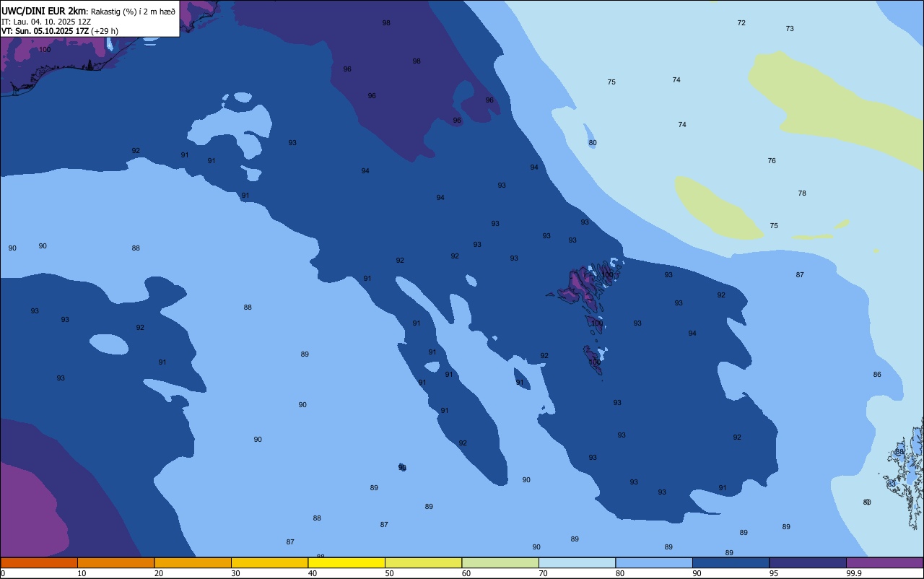Click the '70' legend tick label
The image size is (924, 579).
(x=544, y=573)
